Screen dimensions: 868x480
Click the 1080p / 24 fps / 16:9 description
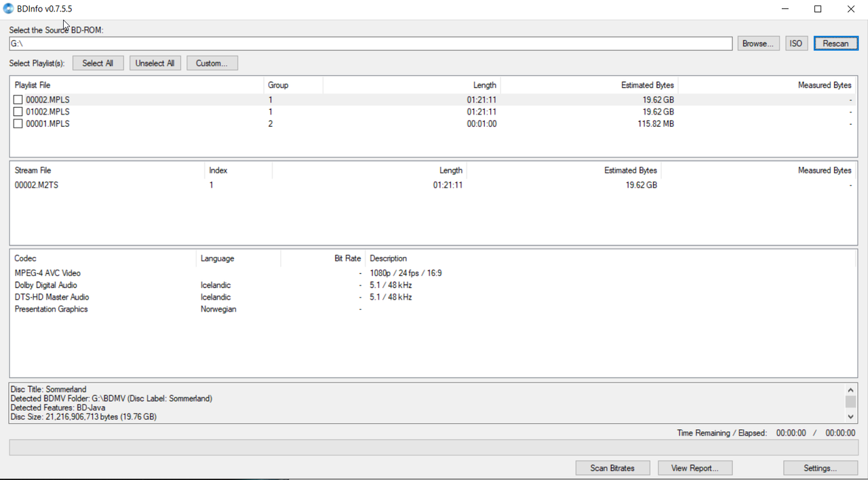(406, 273)
